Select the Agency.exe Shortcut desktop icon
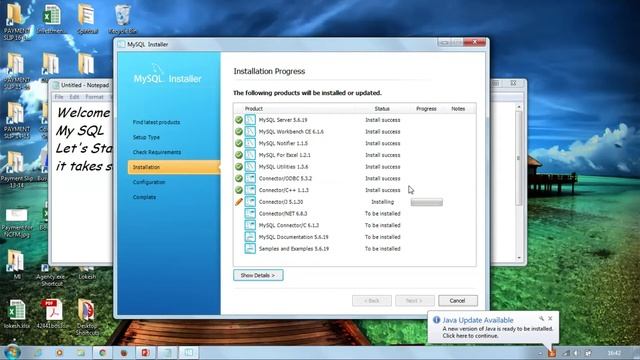The height and width of the screenshot is (360, 640). (51, 276)
